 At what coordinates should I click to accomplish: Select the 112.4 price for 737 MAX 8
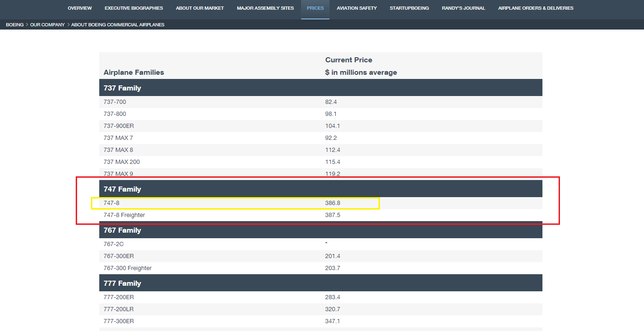click(x=333, y=150)
